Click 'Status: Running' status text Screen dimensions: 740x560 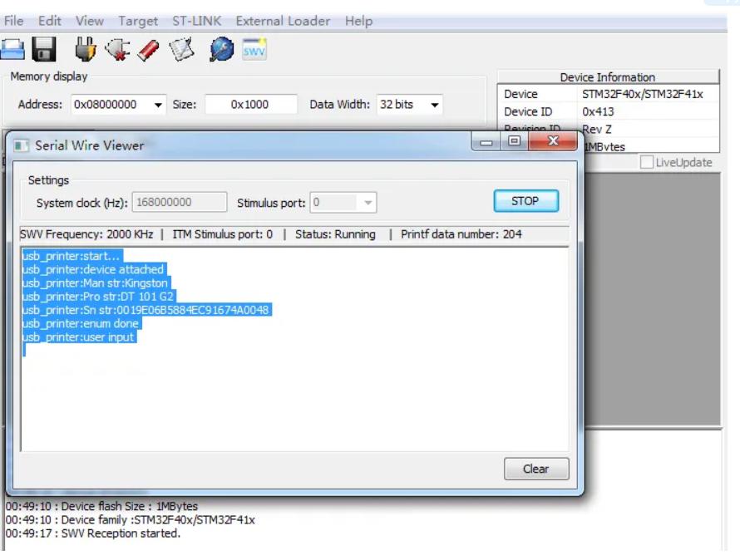pyautogui.click(x=335, y=234)
